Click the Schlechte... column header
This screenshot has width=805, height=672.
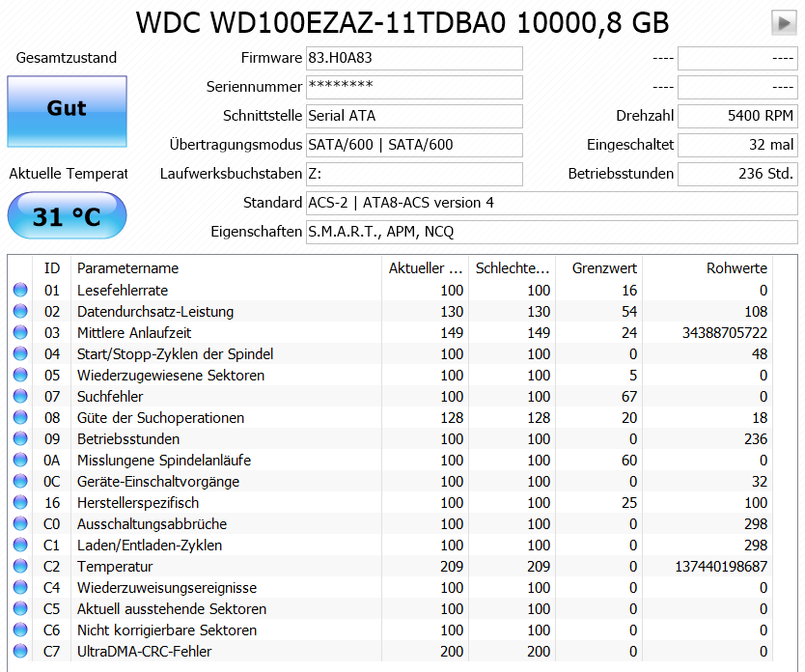pyautogui.click(x=512, y=268)
